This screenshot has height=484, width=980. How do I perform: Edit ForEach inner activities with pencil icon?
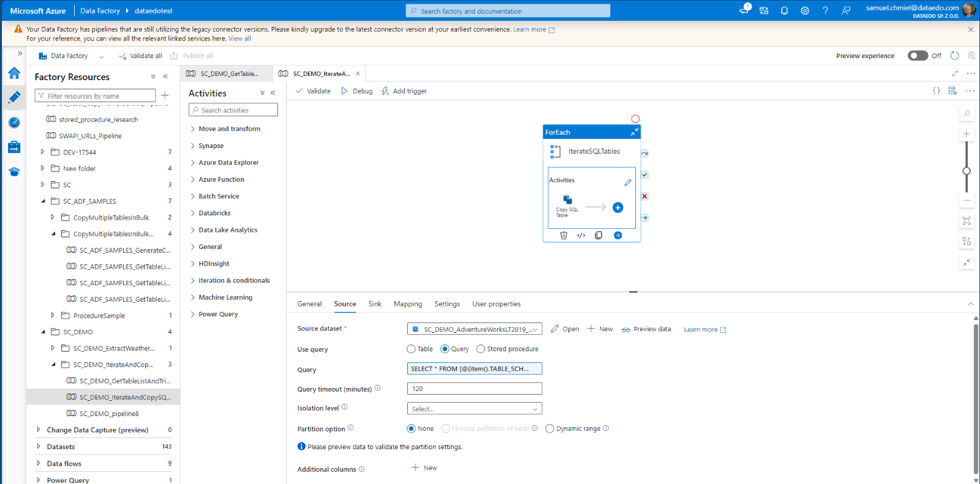point(628,182)
